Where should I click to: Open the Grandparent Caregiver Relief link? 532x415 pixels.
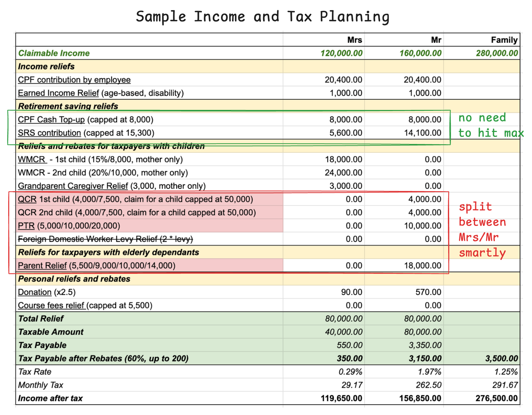coord(73,186)
